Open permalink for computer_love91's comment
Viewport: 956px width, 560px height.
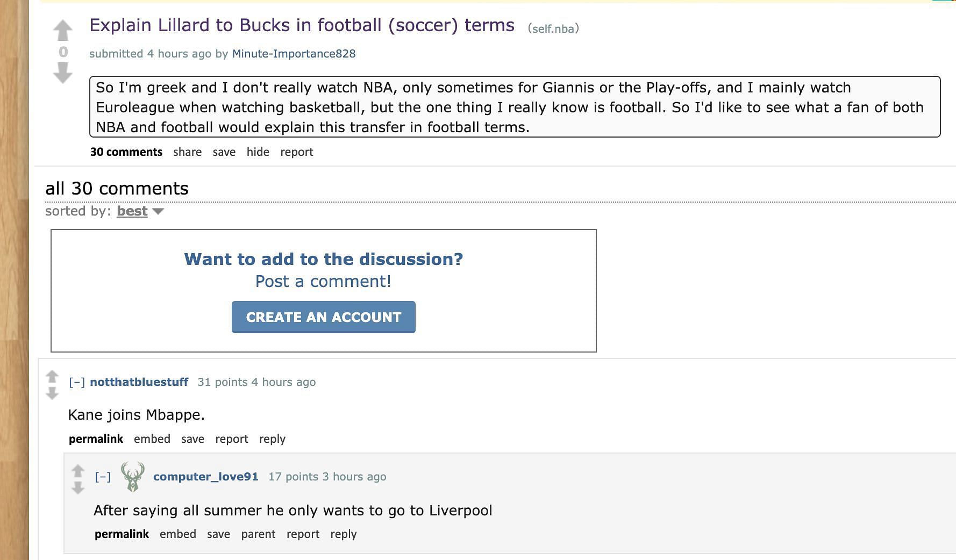tap(122, 534)
